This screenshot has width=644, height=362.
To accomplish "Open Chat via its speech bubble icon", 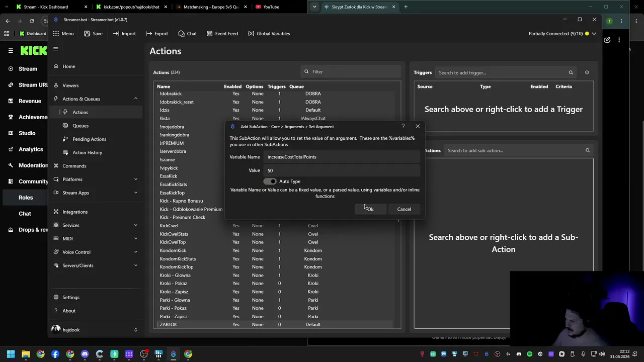I will [181, 34].
